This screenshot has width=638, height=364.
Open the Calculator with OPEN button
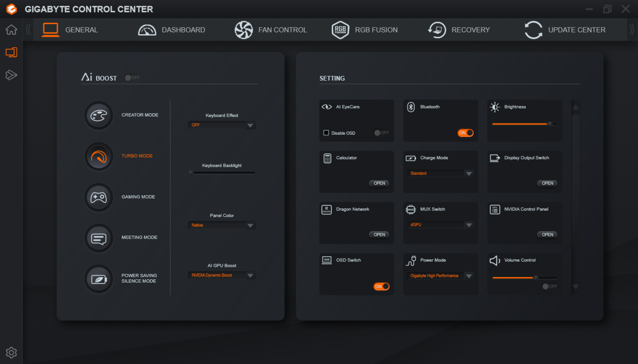(x=379, y=183)
